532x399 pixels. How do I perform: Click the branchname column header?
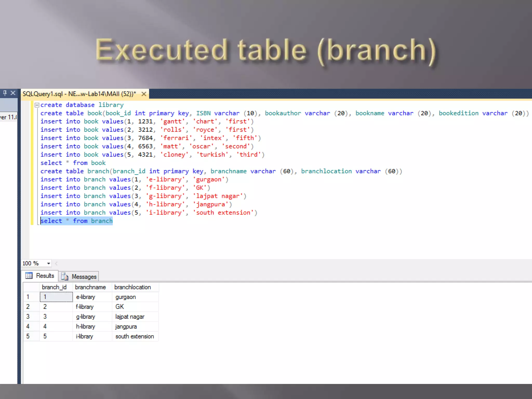(92, 287)
